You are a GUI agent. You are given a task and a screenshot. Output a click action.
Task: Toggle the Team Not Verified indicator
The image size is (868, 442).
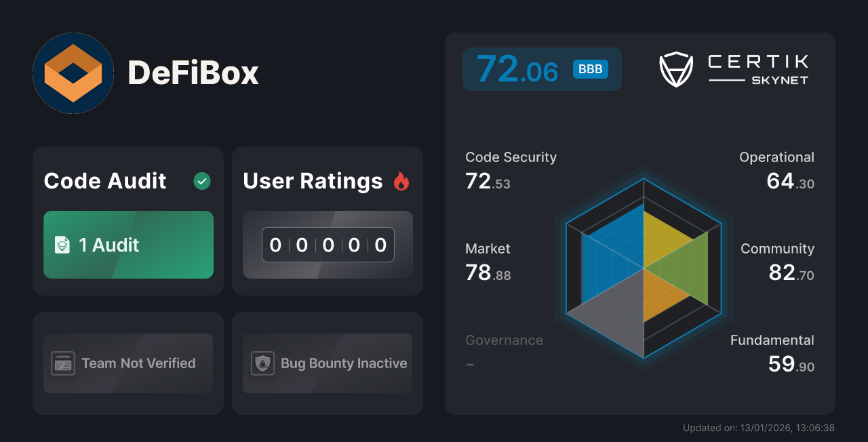click(x=127, y=363)
